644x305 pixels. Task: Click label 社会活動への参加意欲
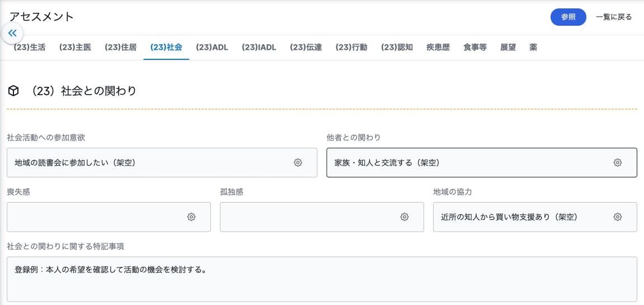(x=46, y=138)
